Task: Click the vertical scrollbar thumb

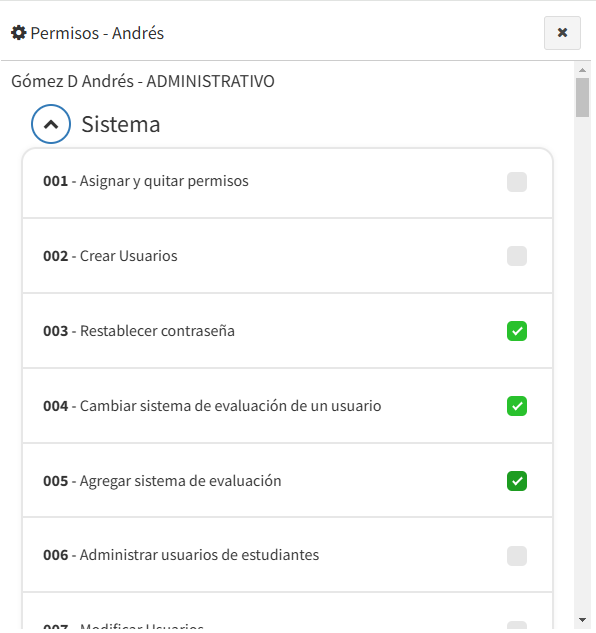Action: coord(582,97)
